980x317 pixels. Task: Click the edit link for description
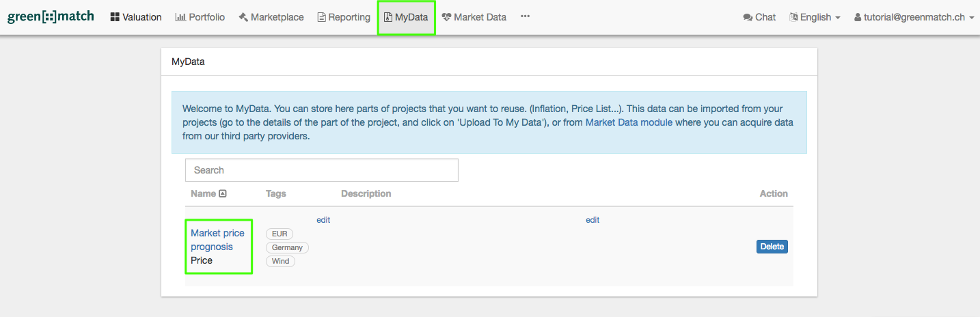click(x=593, y=220)
